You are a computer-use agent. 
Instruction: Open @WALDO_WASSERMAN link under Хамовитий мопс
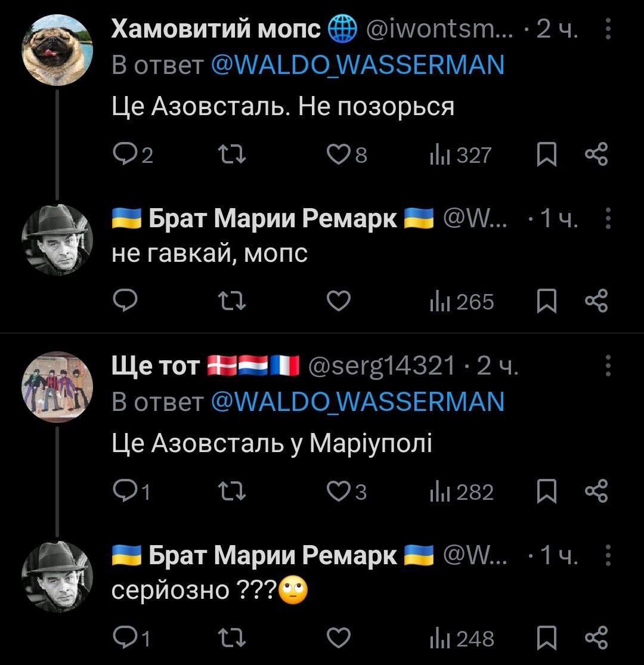point(357,65)
